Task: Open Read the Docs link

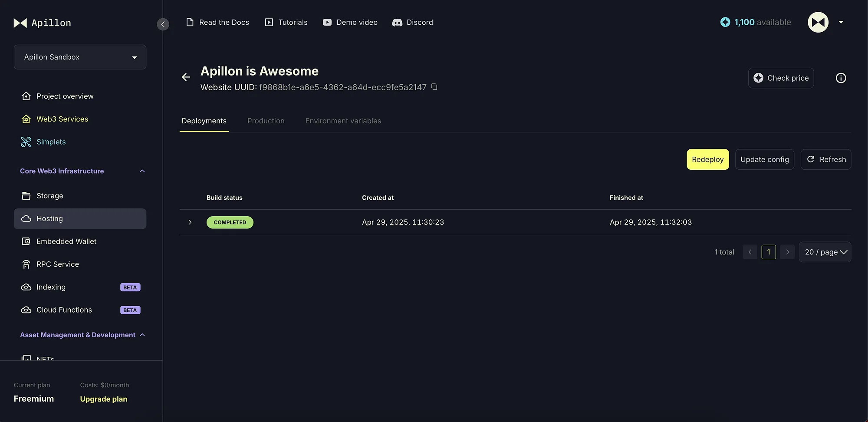Action: 217,22
